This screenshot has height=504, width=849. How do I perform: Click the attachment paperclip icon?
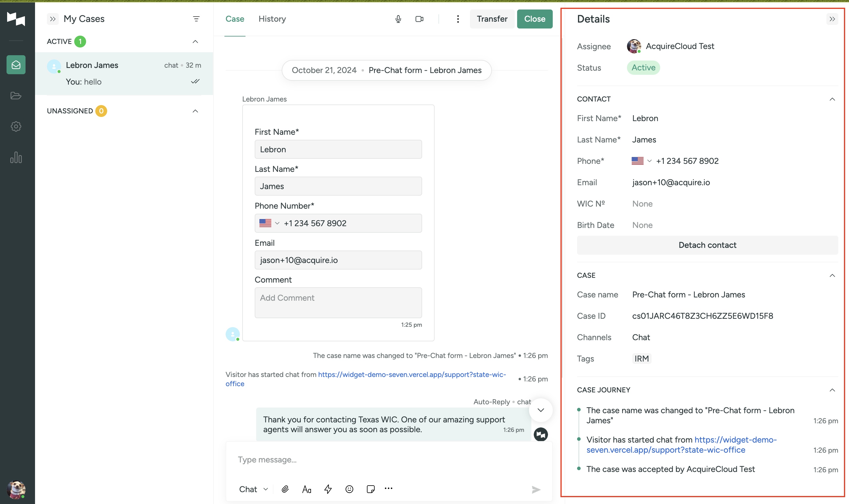click(286, 489)
